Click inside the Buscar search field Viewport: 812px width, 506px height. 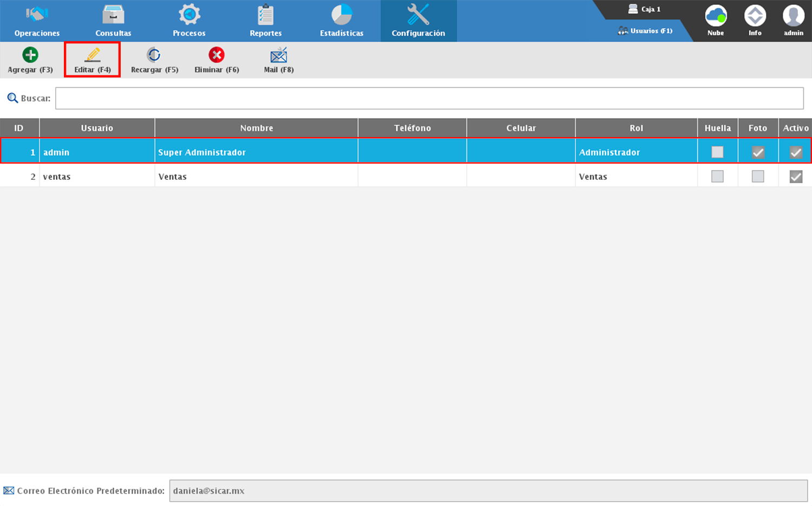pyautogui.click(x=429, y=99)
